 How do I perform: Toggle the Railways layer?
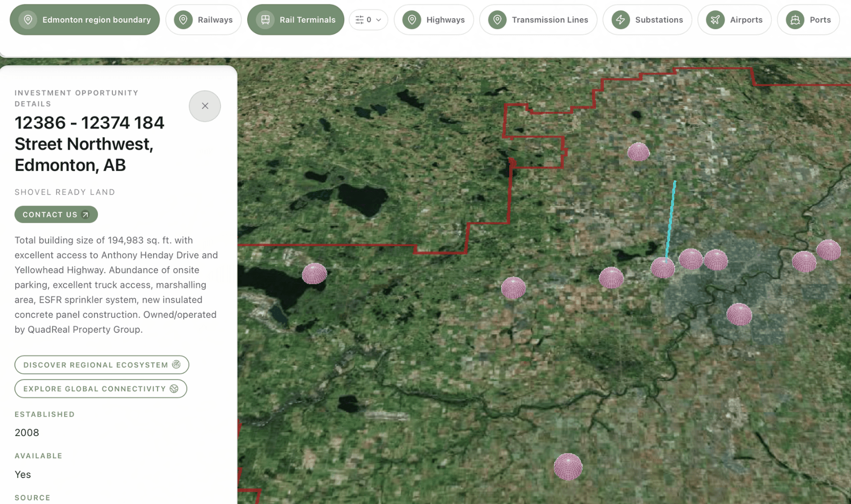[203, 20]
